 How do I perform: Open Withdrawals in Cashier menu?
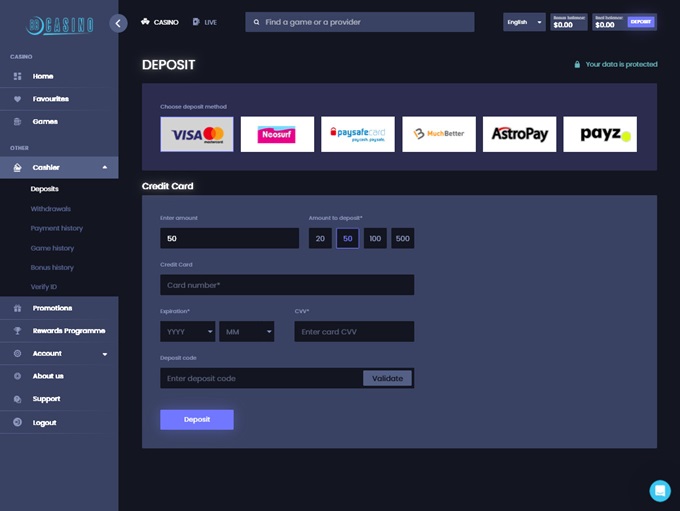click(x=50, y=209)
